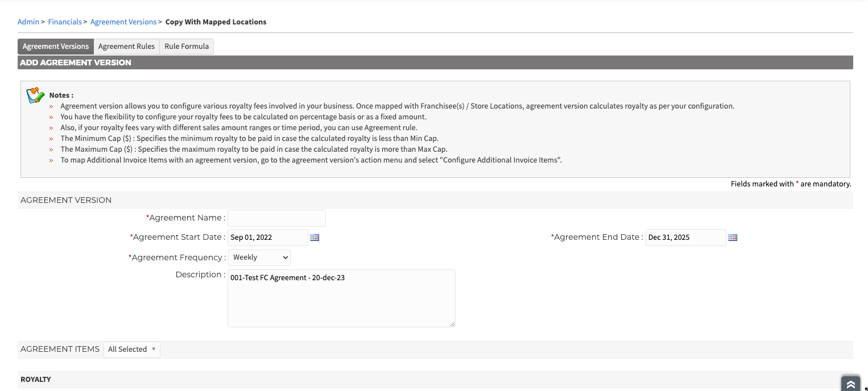The image size is (868, 391).
Task: Switch to the Agreement Rules tab
Action: pyautogui.click(x=126, y=47)
